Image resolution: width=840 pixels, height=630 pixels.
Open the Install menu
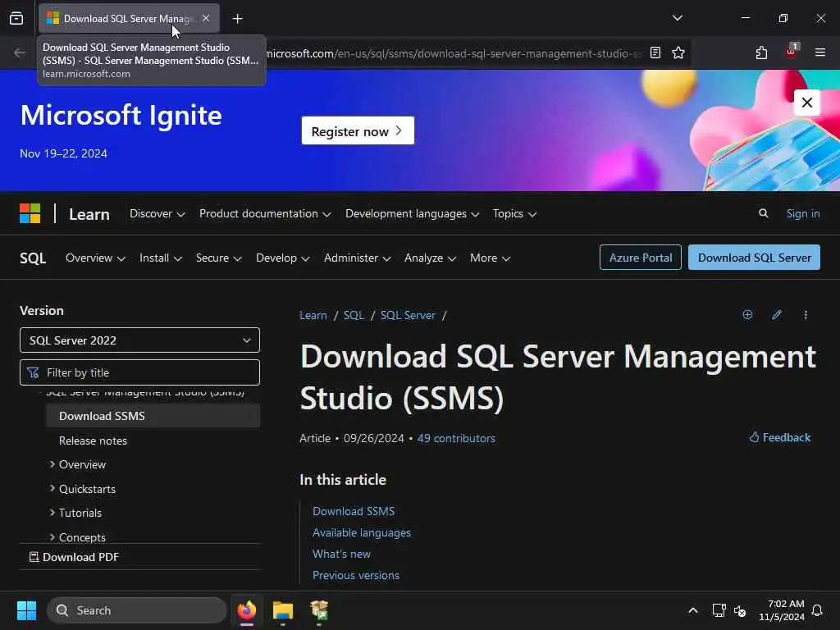click(161, 258)
